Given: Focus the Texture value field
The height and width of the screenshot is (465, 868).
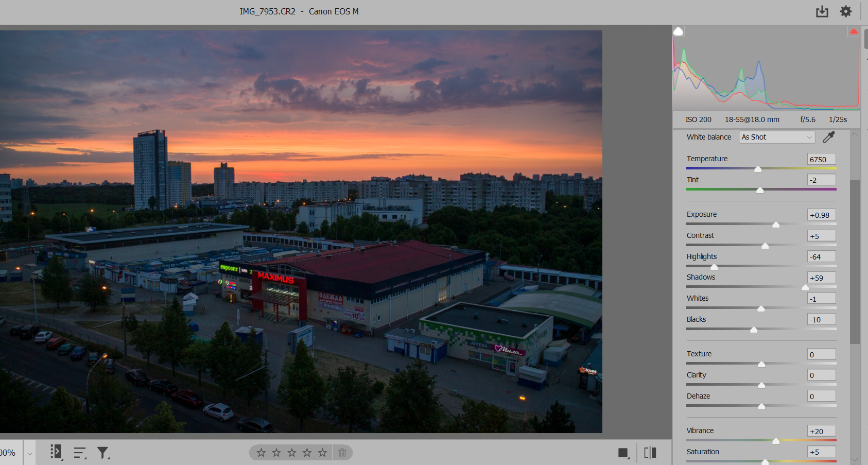Looking at the screenshot, I should click(x=822, y=354).
